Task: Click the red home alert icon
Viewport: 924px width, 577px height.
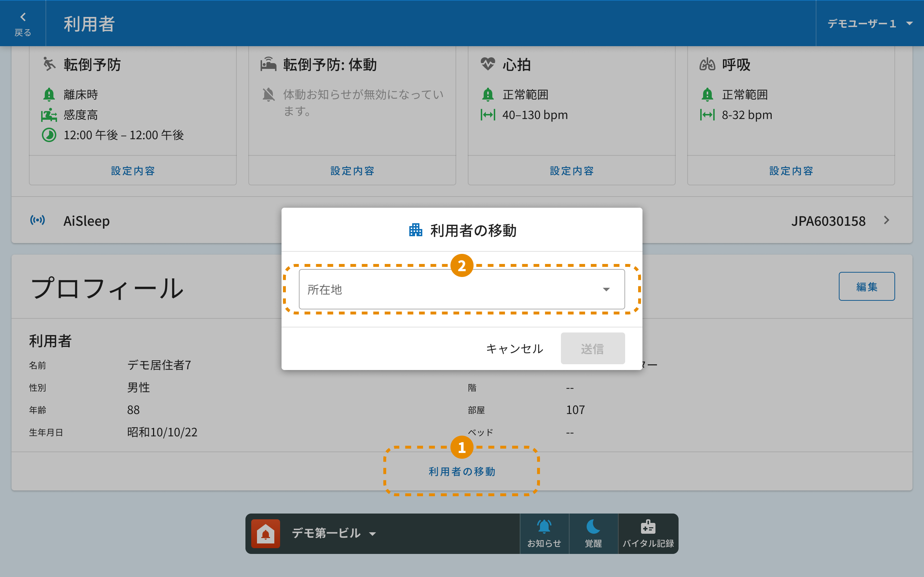Action: pos(265,533)
